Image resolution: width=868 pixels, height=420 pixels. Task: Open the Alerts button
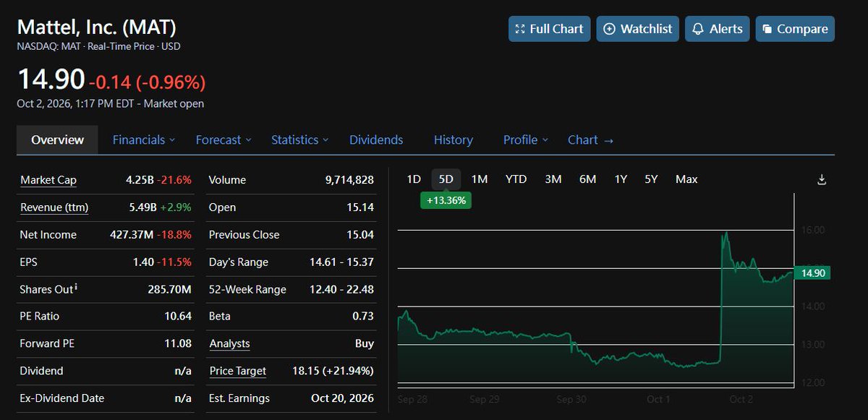pyautogui.click(x=718, y=29)
